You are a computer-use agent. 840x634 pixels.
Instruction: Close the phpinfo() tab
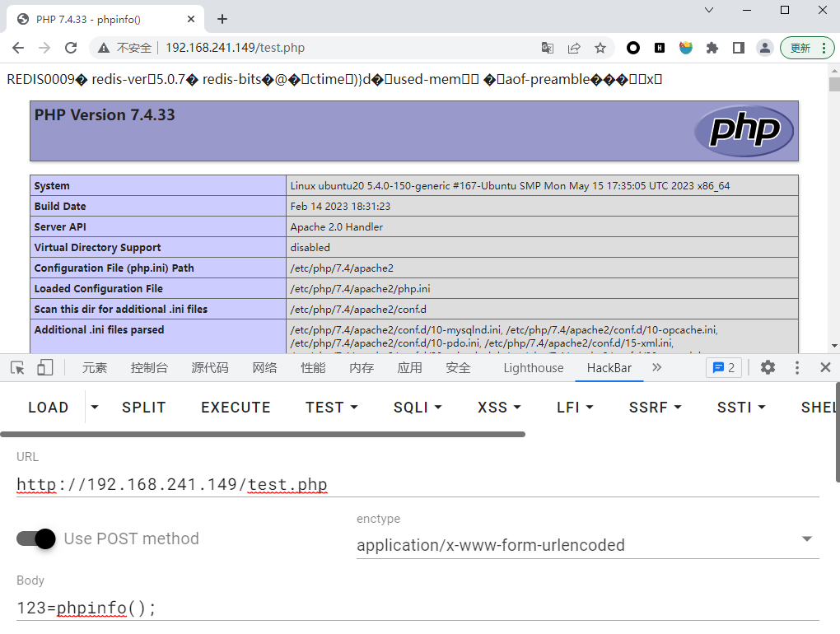click(x=191, y=19)
